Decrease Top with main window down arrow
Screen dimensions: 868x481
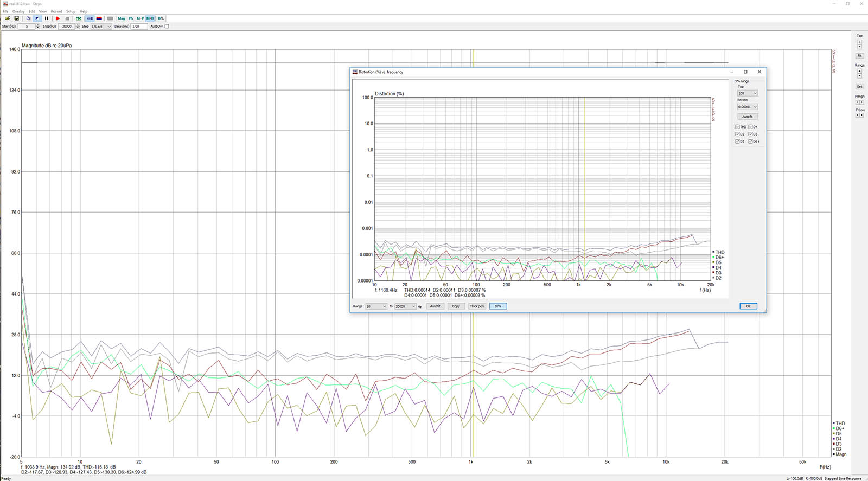pyautogui.click(x=859, y=46)
